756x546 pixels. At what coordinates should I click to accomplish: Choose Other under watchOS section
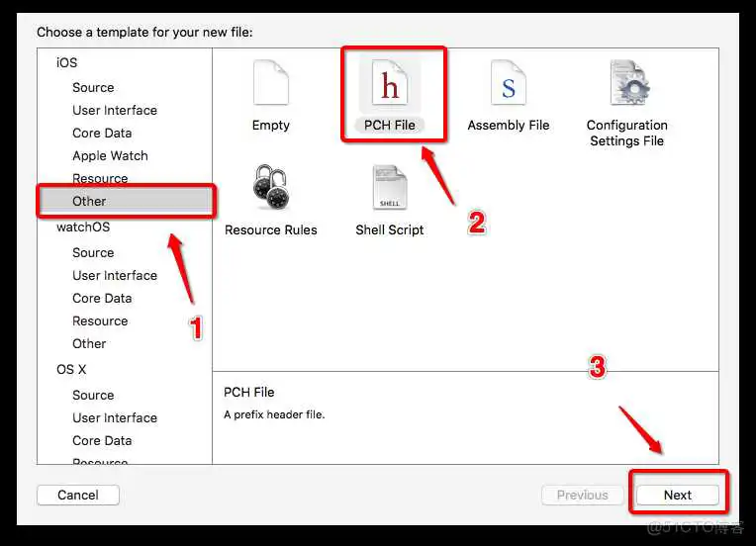point(89,343)
